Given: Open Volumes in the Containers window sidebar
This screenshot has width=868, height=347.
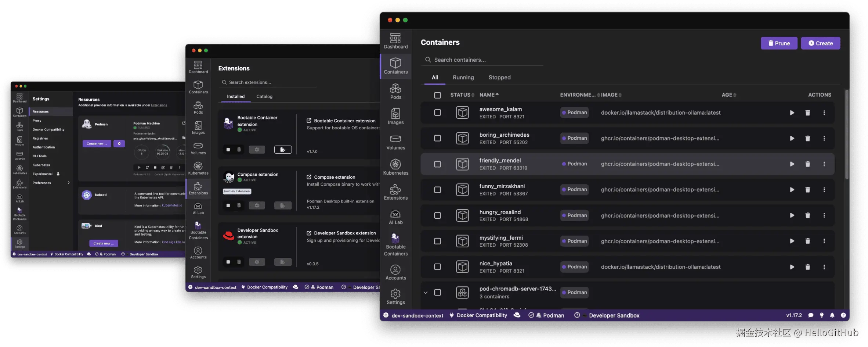Looking at the screenshot, I should click(x=395, y=142).
